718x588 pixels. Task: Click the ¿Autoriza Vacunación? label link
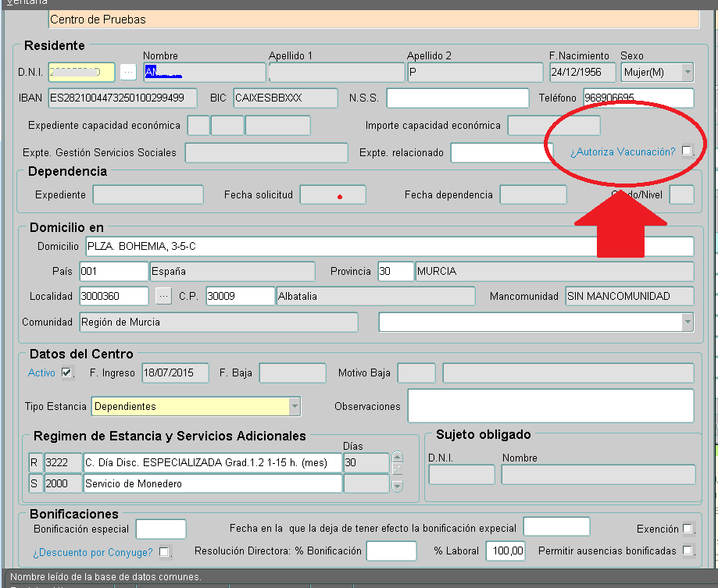pyautogui.click(x=623, y=152)
